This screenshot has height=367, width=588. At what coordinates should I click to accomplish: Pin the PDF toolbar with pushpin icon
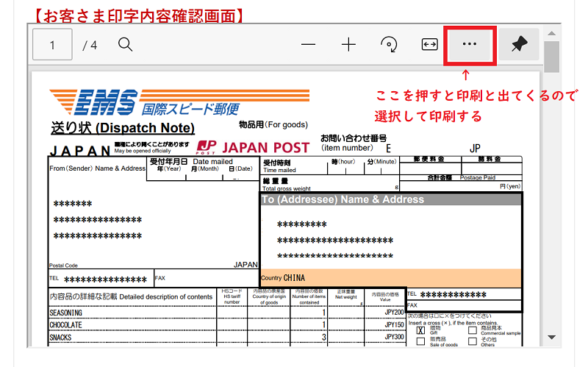(x=520, y=45)
